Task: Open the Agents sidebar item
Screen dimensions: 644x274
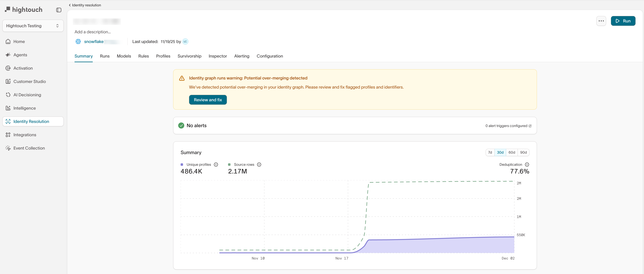Action: (x=20, y=55)
